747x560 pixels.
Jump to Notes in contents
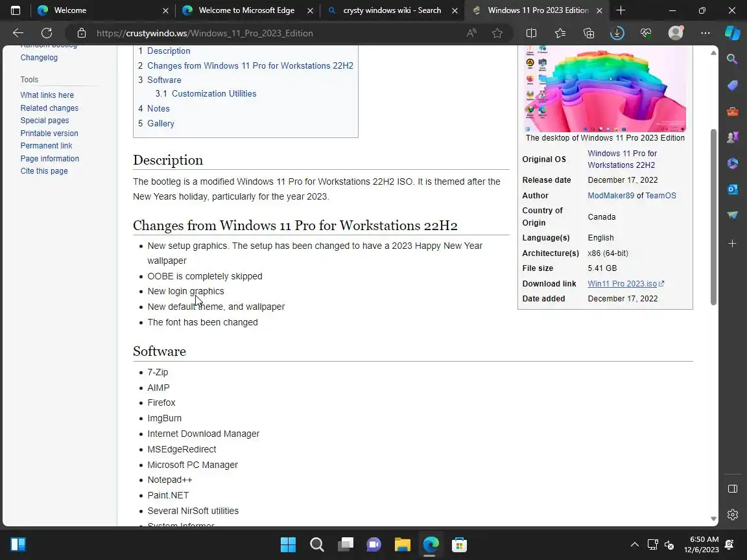[158, 109]
